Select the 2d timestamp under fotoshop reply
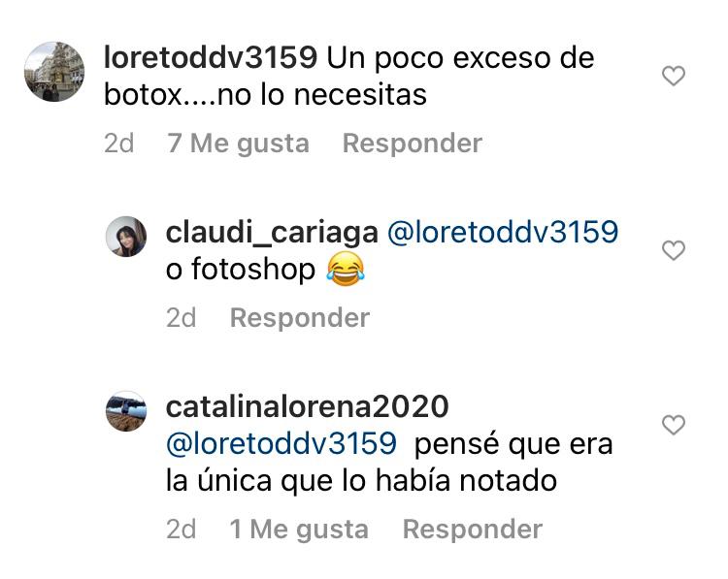728x579 pixels. pos(182,318)
